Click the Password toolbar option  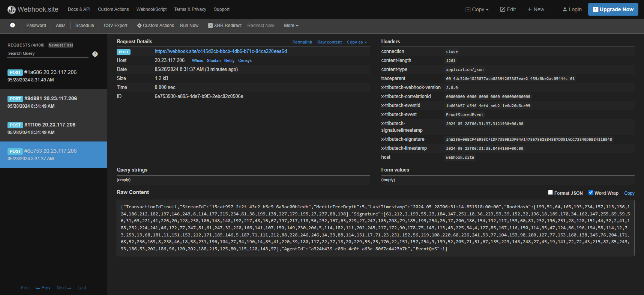[x=36, y=26]
